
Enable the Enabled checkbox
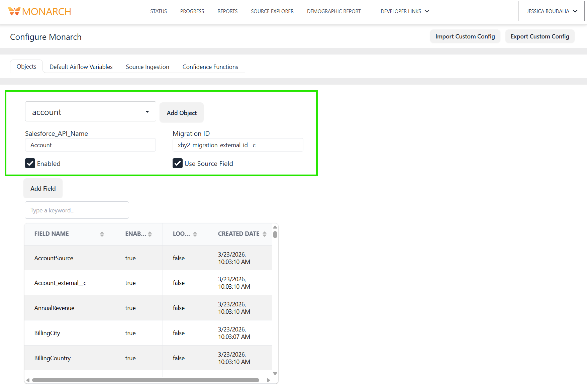(x=30, y=163)
